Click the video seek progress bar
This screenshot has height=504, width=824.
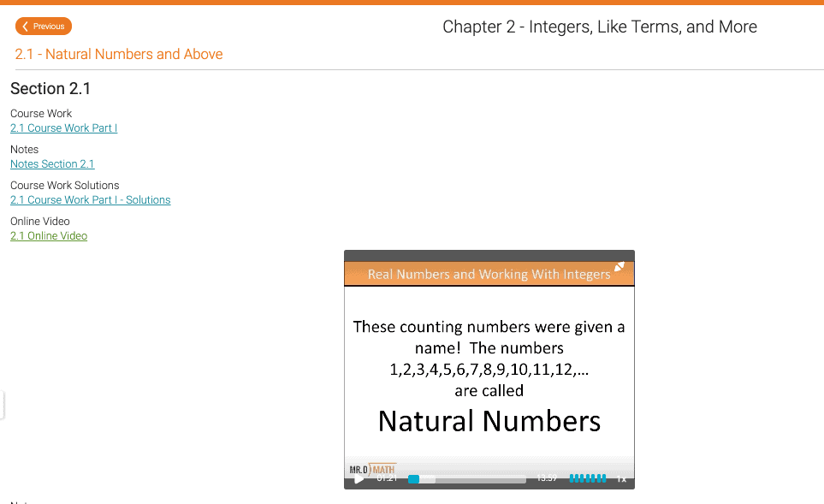coord(466,479)
